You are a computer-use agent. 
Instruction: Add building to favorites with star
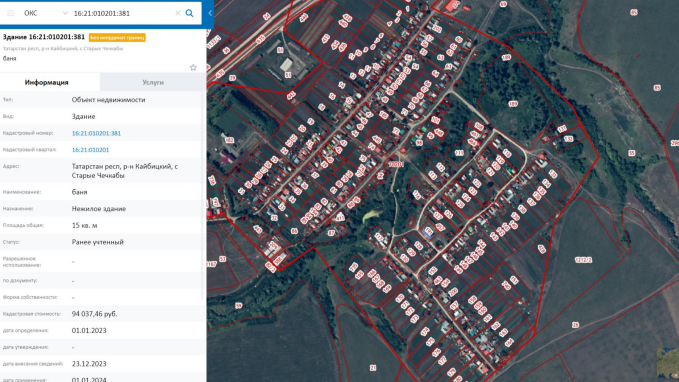193,68
